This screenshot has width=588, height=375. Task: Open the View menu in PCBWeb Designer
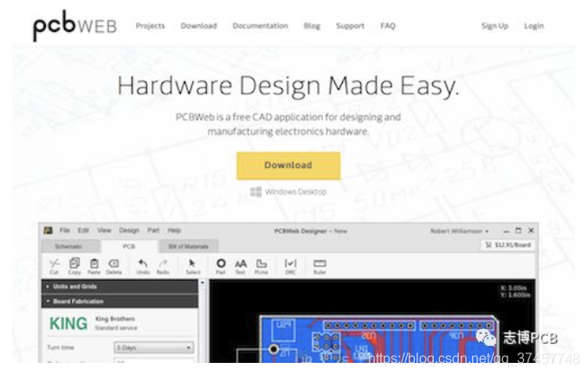104,230
